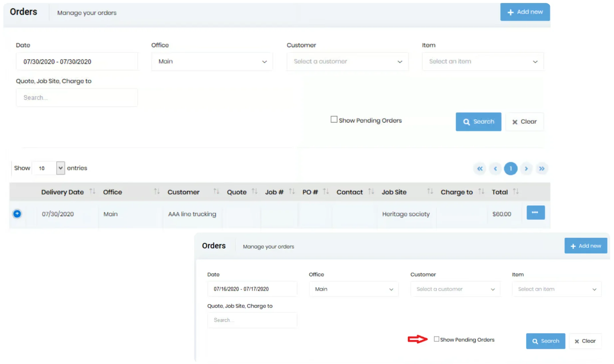Click the Search button in top filter
Screen dimensions: 614x364
pos(478,121)
